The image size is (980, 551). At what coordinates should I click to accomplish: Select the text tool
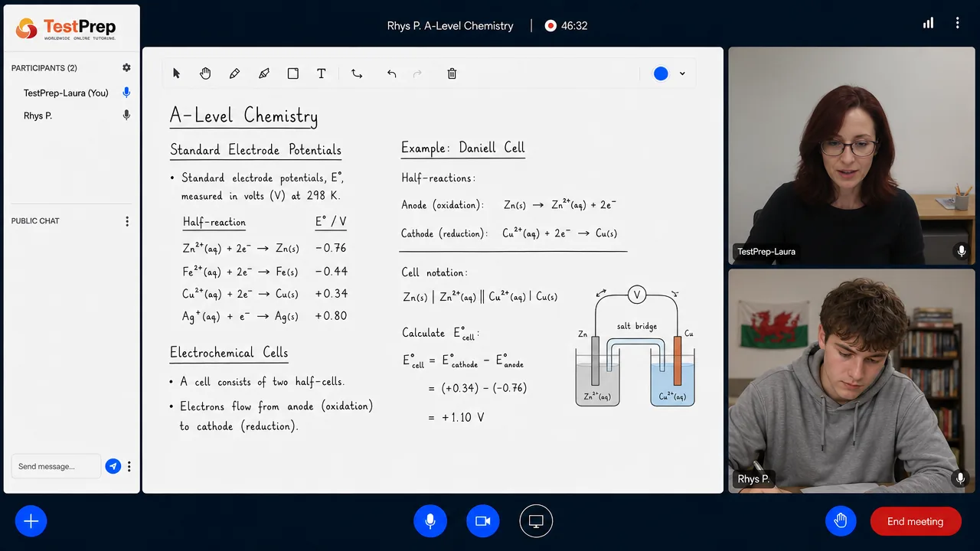[322, 73]
